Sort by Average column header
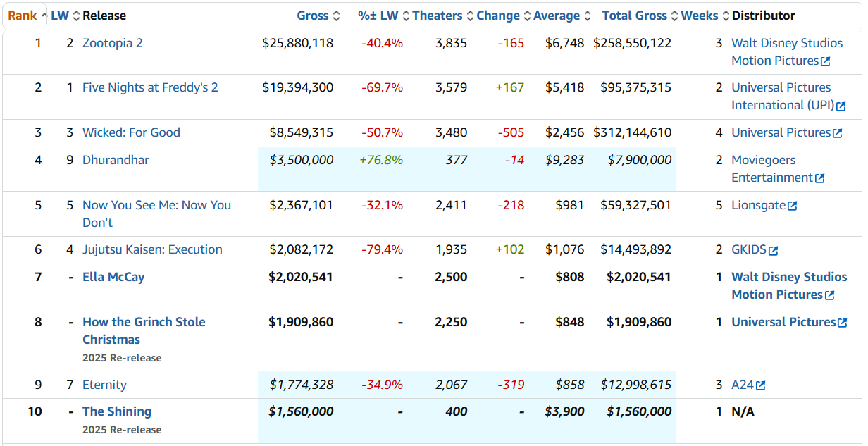Screen dimensions: 868x446 pyautogui.click(x=557, y=16)
